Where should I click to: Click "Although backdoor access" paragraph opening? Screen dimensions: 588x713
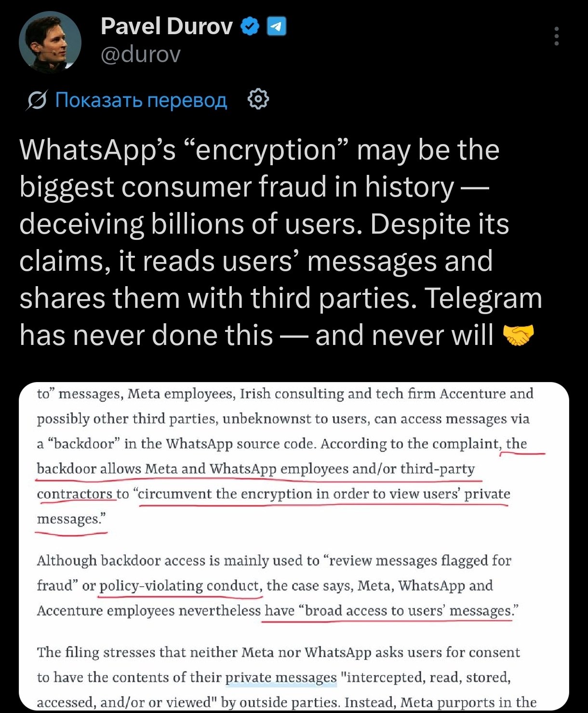click(120, 561)
